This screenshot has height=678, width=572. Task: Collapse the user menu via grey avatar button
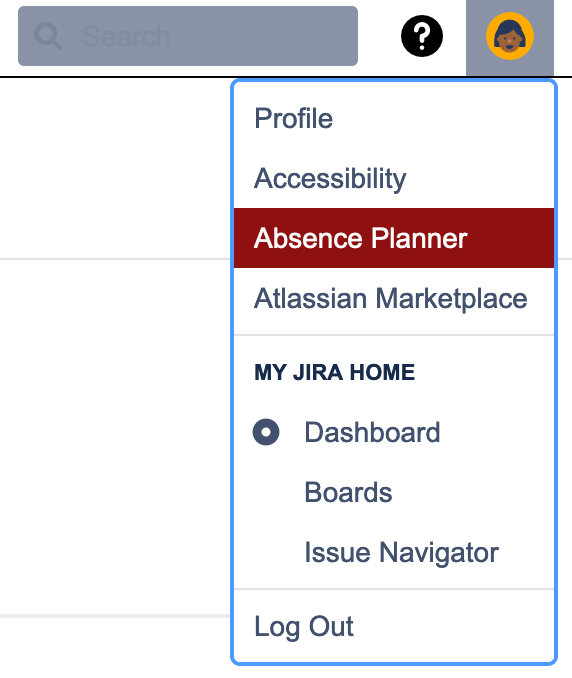click(510, 38)
